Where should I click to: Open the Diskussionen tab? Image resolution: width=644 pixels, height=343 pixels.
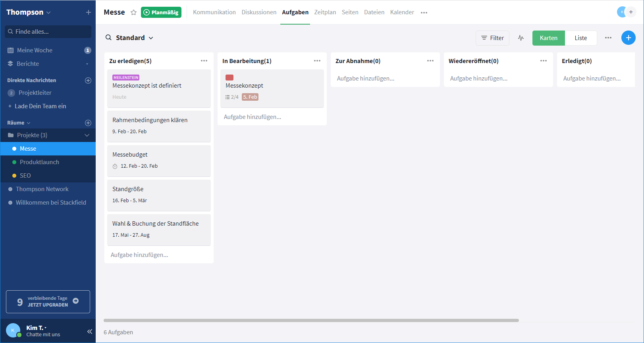coord(259,12)
